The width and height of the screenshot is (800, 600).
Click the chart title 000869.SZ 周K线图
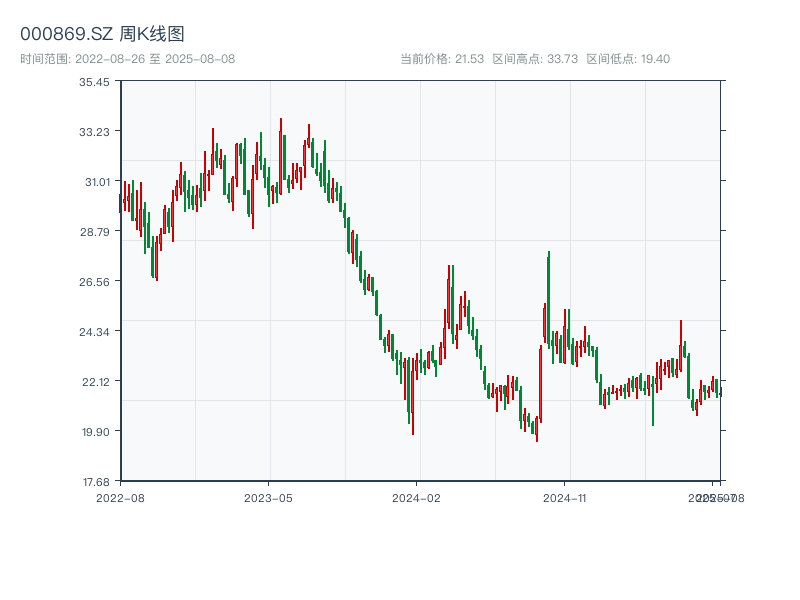102,35
